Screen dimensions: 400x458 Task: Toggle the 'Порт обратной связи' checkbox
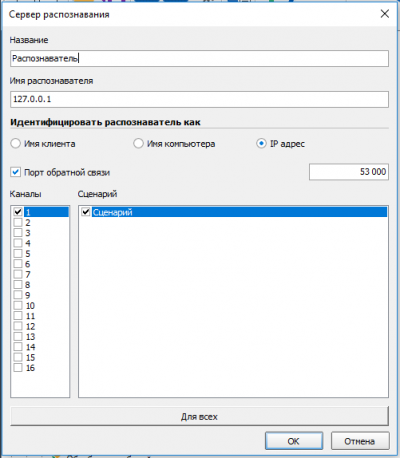[15, 172]
